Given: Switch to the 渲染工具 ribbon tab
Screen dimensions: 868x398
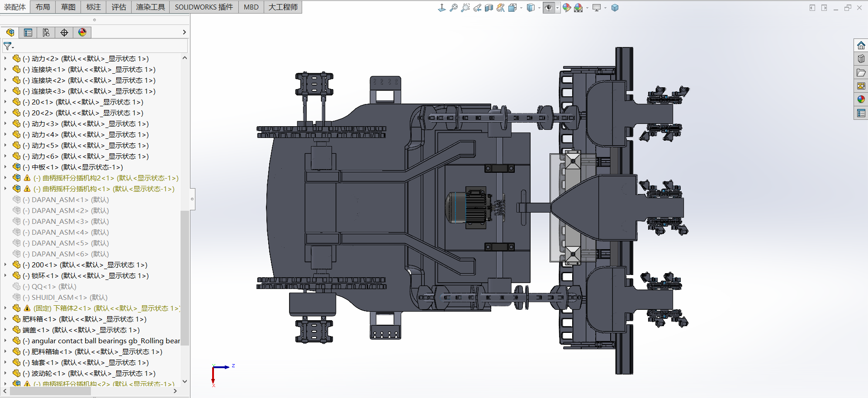Looking at the screenshot, I should point(151,7).
